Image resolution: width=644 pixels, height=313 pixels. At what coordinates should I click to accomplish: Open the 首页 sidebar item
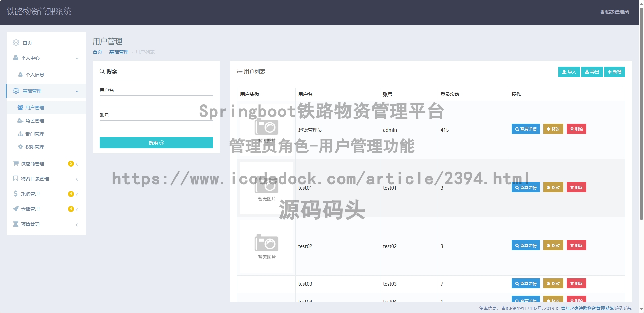click(x=46, y=42)
